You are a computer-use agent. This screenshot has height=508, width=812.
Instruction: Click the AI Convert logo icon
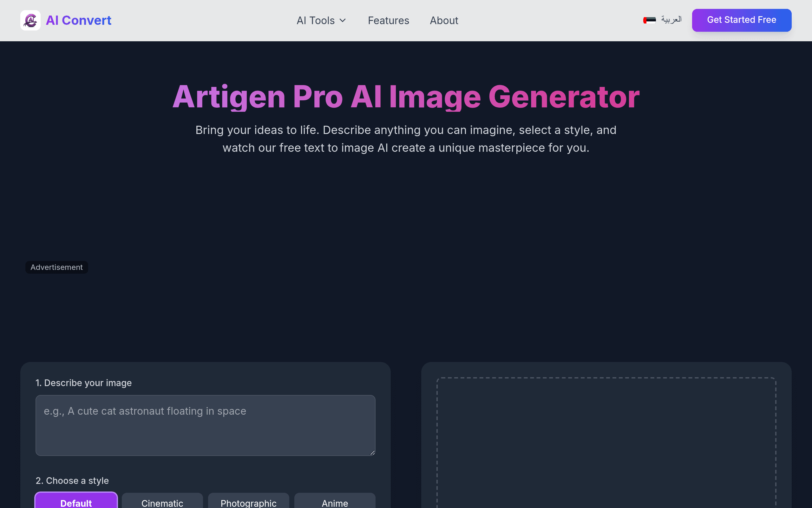[30, 21]
